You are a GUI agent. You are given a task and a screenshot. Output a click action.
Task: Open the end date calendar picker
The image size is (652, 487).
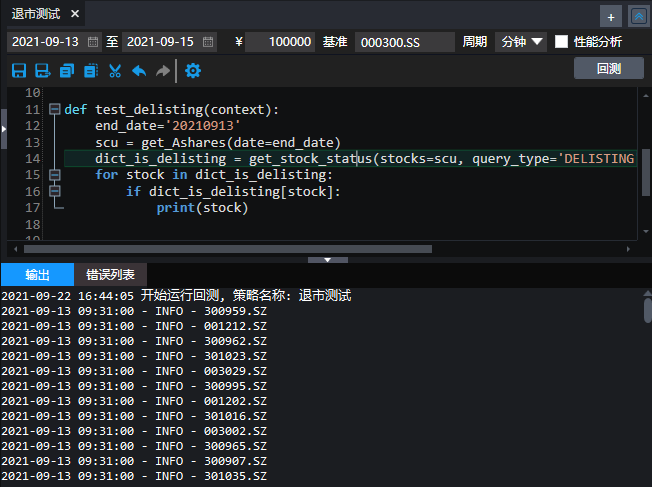208,42
